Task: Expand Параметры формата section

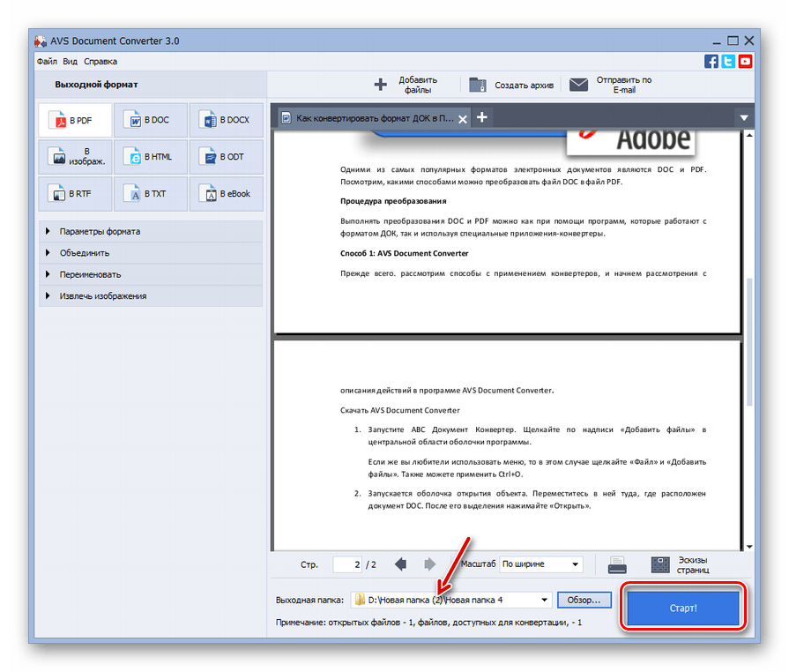Action: [151, 231]
